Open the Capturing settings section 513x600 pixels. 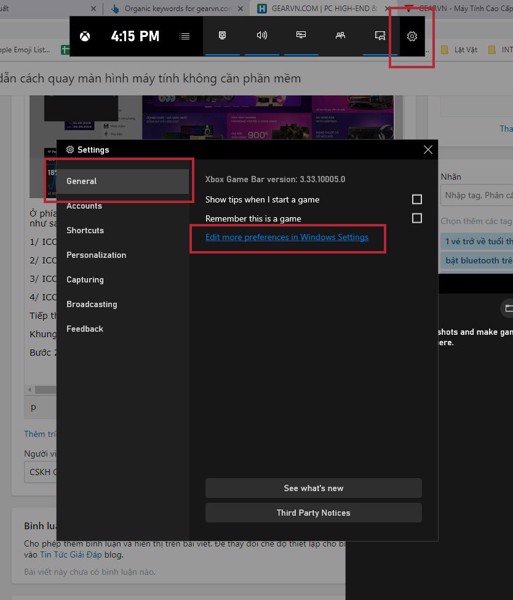pos(85,280)
